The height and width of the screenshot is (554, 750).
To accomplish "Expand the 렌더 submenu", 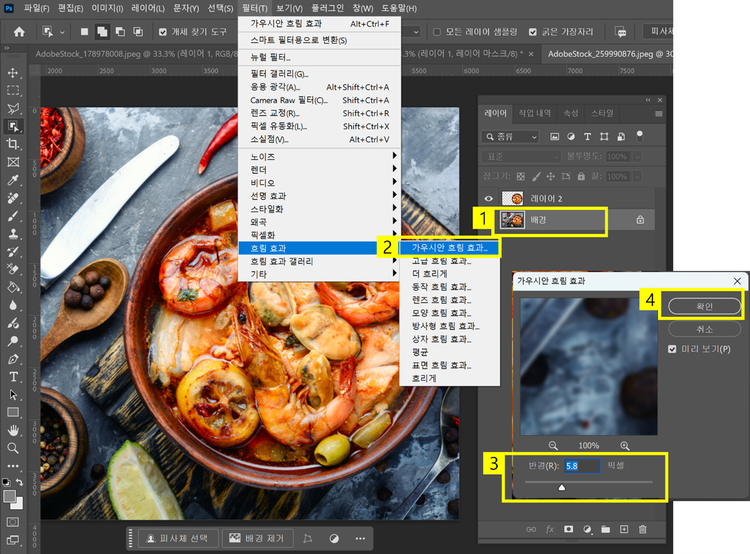I will point(320,170).
